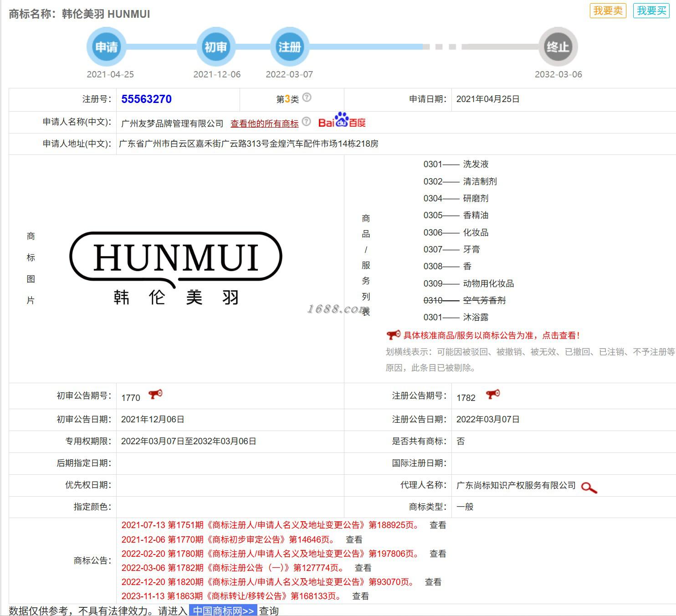
Task: Click 查看 for the 第1751期 announcement
Action: 438,525
